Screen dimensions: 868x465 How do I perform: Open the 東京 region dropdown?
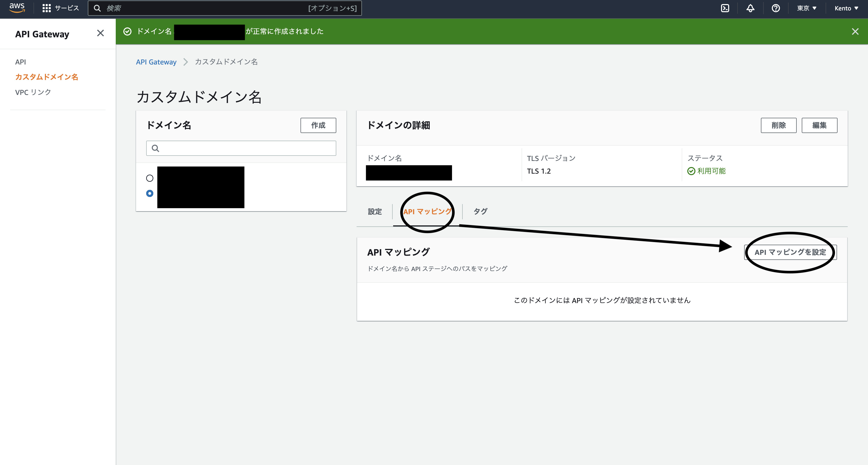click(807, 8)
